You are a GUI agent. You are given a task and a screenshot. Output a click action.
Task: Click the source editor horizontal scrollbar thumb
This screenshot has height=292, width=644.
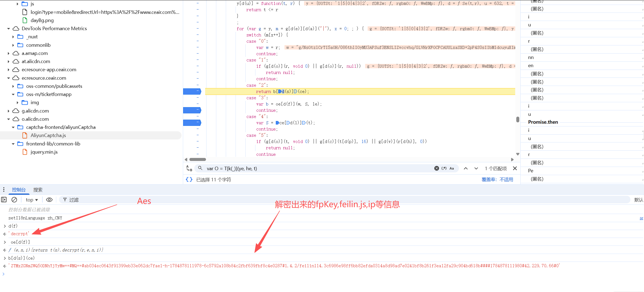[x=198, y=159]
